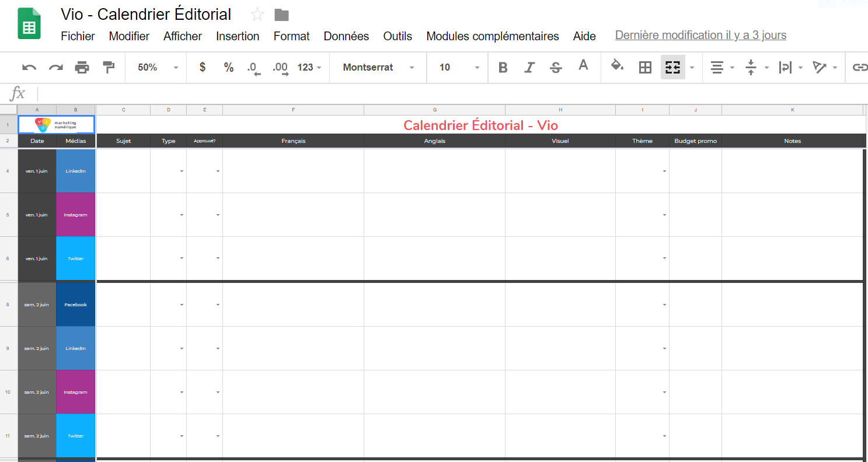Click the Budget promo header cell
868x462 pixels.
click(x=695, y=141)
